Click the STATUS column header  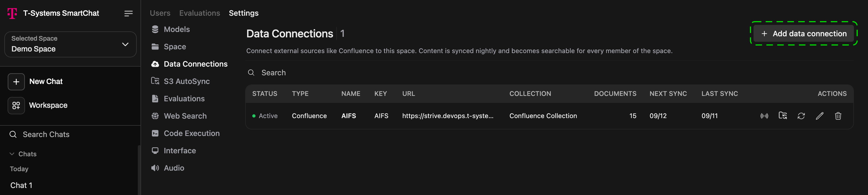pyautogui.click(x=264, y=94)
